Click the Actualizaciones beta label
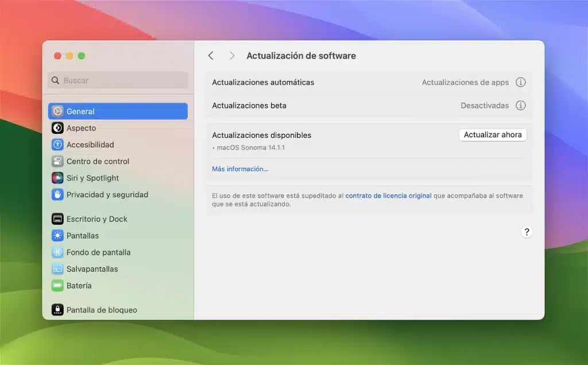588x365 pixels. [249, 106]
